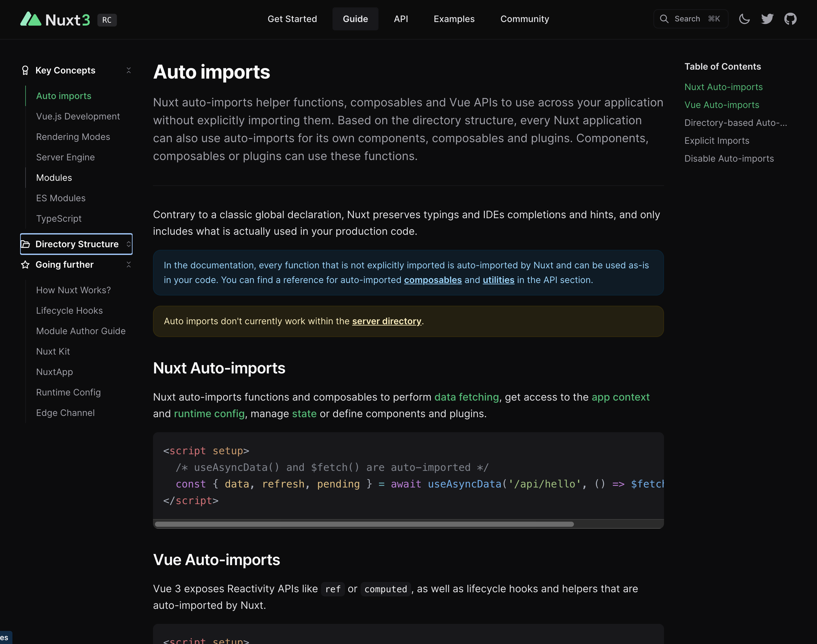Toggle dark mode with the moon icon
This screenshot has width=817, height=644.
744,19
